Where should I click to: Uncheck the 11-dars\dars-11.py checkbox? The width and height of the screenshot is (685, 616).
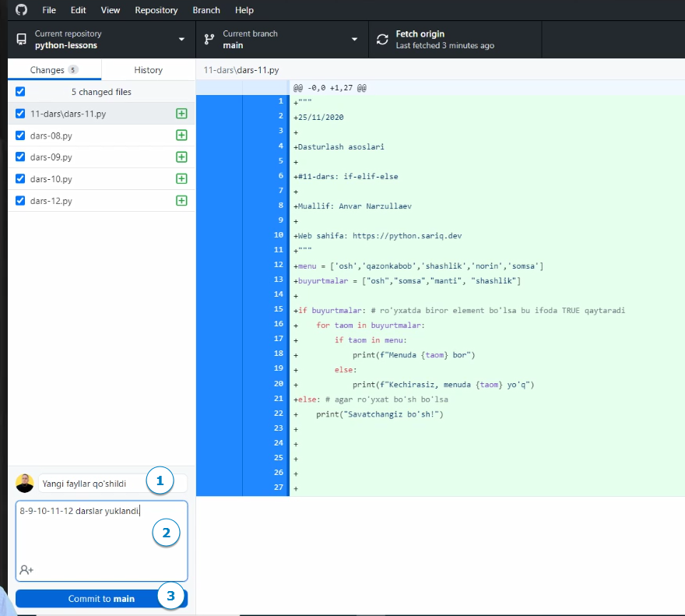pos(20,114)
